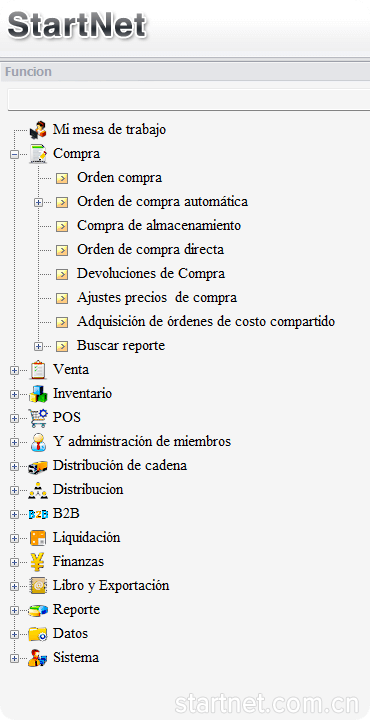
Task: Expand the Venta section
Action: pos(14,370)
